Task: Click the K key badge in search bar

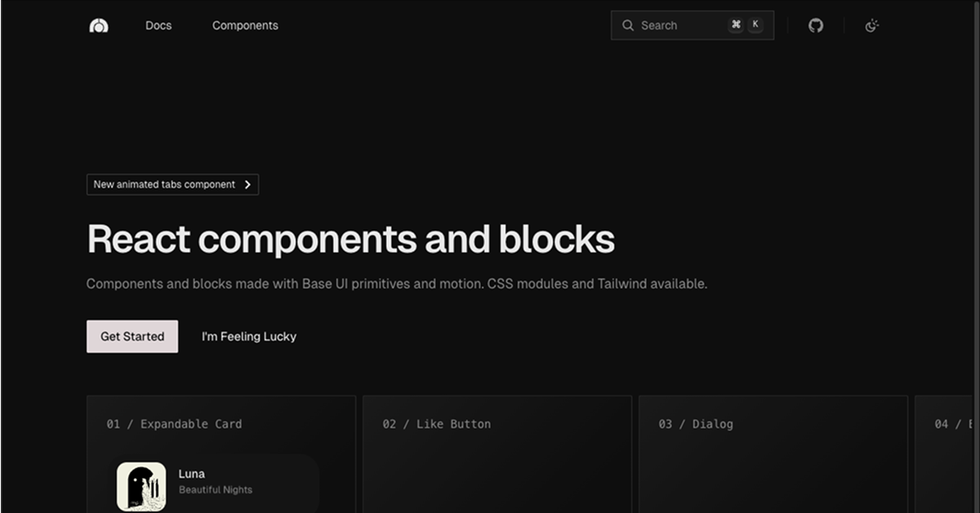Action: tap(755, 25)
